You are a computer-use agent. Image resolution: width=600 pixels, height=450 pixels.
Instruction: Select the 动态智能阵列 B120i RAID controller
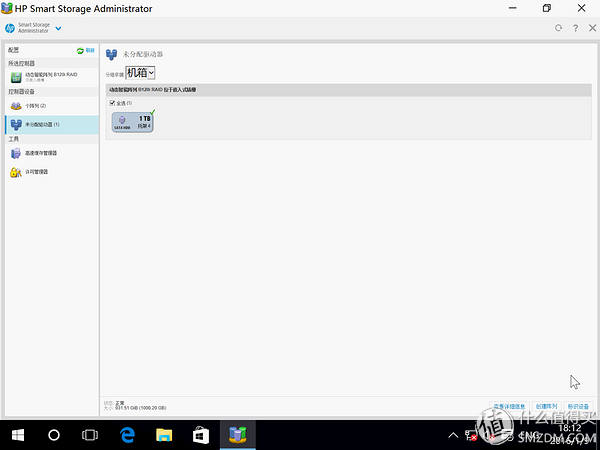click(52, 77)
